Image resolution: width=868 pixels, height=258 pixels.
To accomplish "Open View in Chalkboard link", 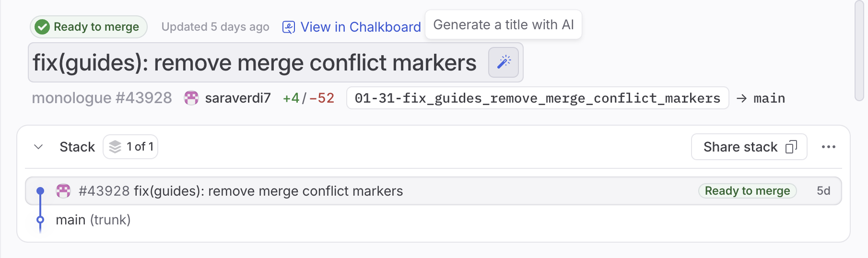I will (360, 27).
